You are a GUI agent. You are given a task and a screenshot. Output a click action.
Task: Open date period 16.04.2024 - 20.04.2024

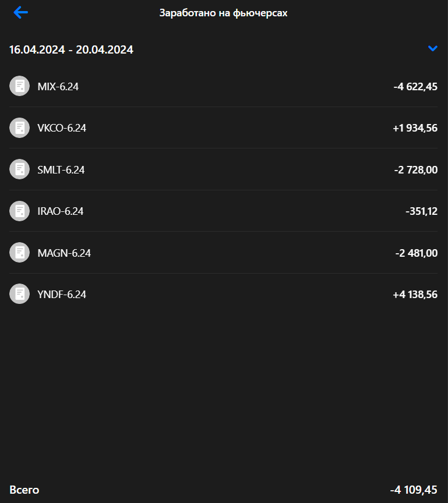pos(71,49)
